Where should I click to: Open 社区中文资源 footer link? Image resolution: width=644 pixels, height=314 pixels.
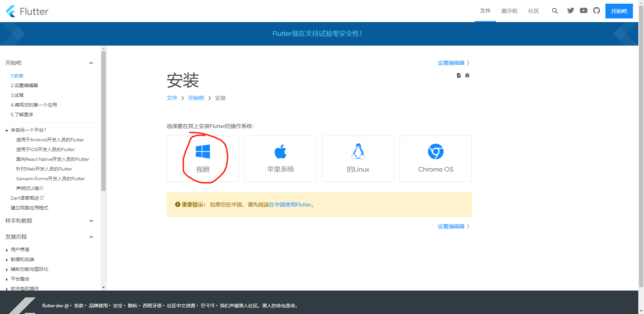[x=181, y=306]
